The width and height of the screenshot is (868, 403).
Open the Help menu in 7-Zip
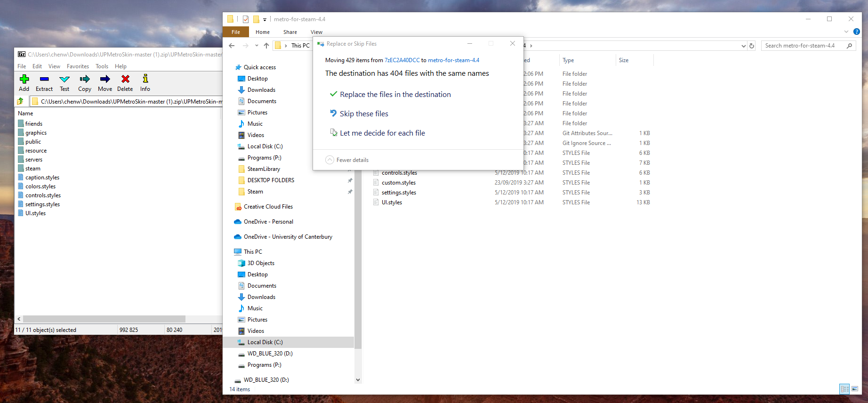point(121,66)
